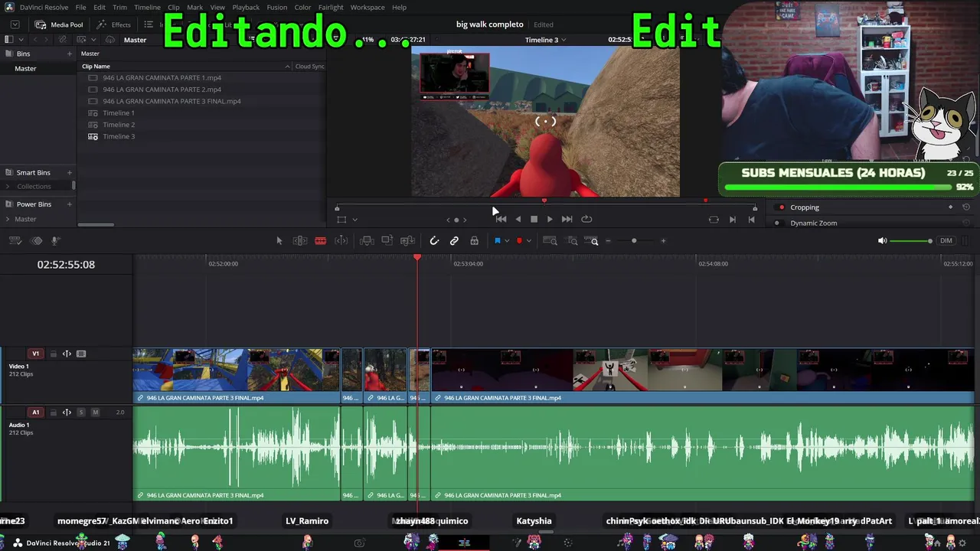Open the Playback menu
This screenshot has height=551, width=980.
[246, 7]
